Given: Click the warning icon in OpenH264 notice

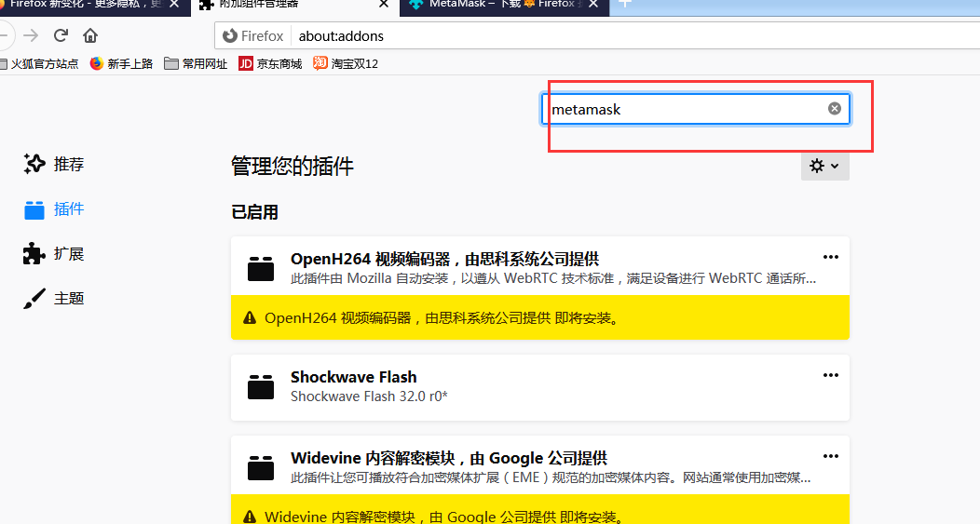Looking at the screenshot, I should (x=250, y=318).
